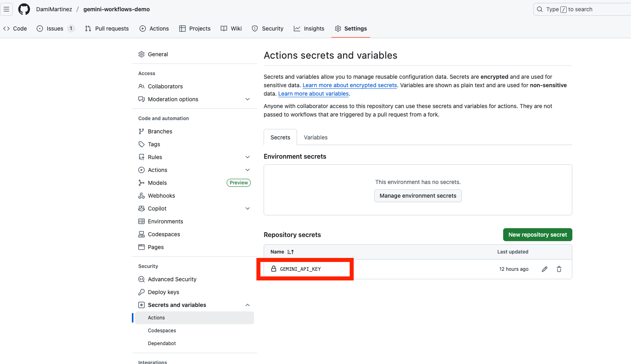Switch to the Variables tab
The width and height of the screenshot is (631, 364).
(x=315, y=137)
